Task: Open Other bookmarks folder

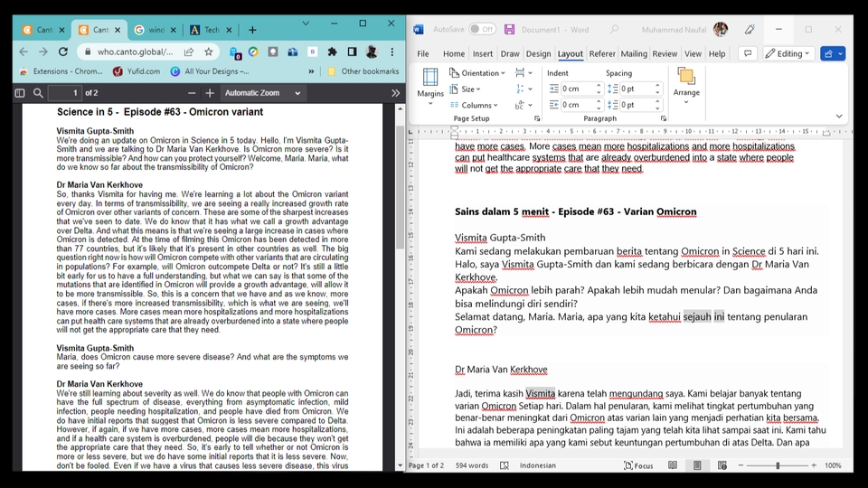Action: pos(363,71)
